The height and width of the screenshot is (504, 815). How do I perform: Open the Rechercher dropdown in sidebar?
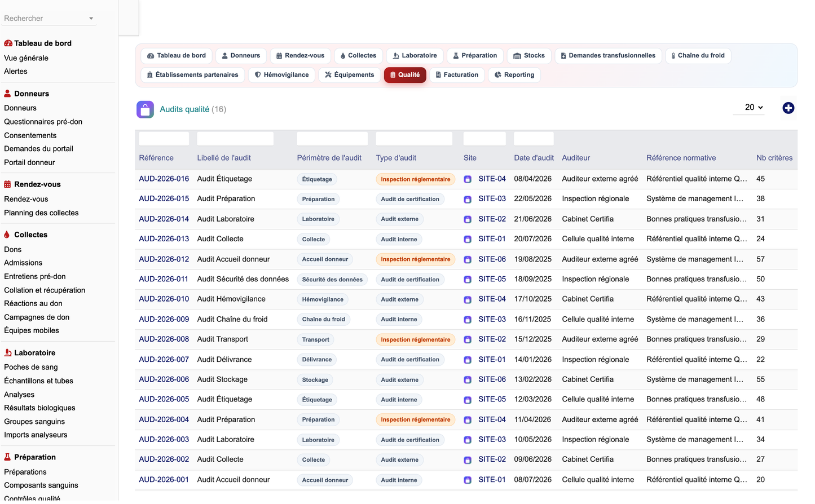[x=50, y=19]
